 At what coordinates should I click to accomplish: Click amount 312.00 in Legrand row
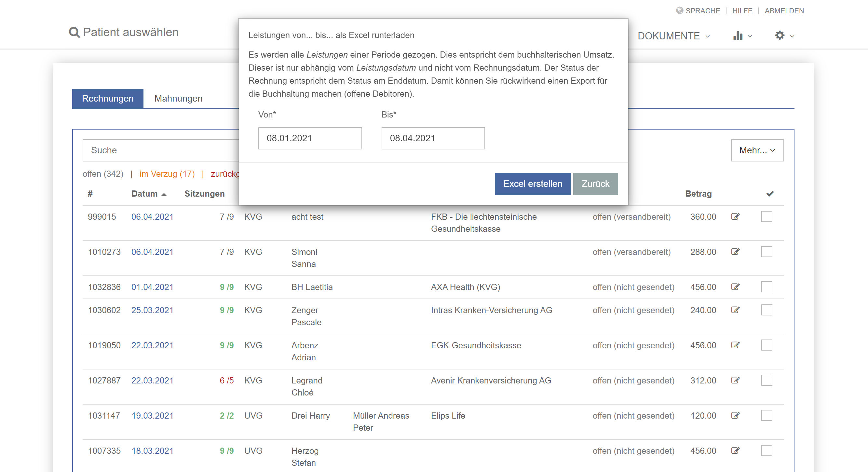pyautogui.click(x=703, y=381)
